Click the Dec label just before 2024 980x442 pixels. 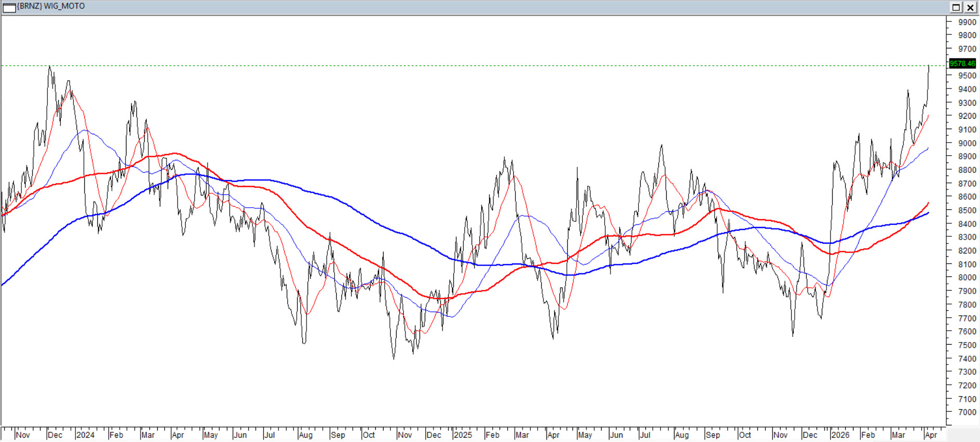[55, 435]
